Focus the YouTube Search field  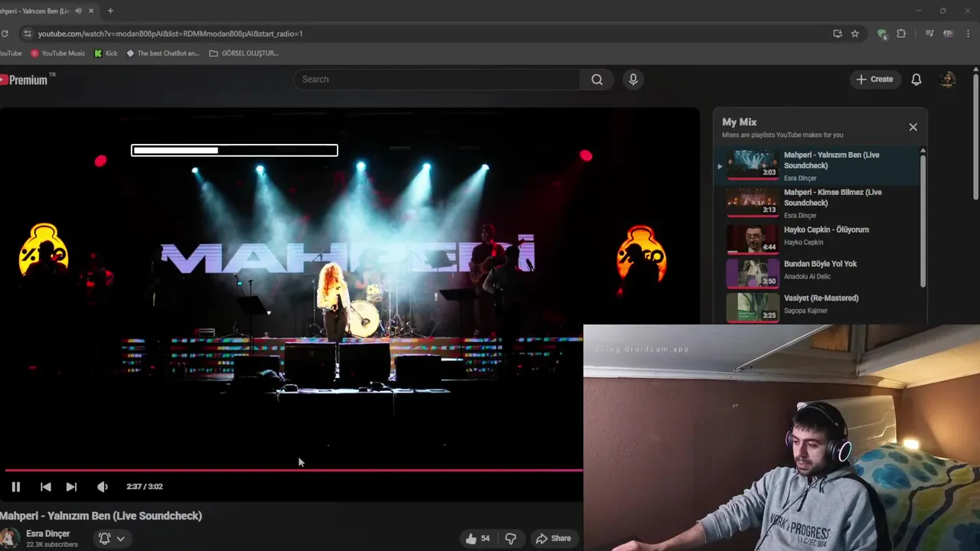tap(436, 80)
